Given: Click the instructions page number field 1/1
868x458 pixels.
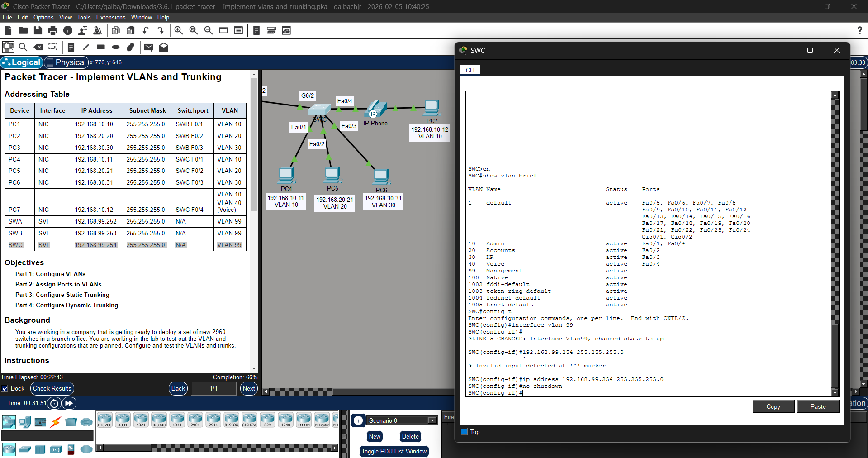Looking at the screenshot, I should point(213,388).
